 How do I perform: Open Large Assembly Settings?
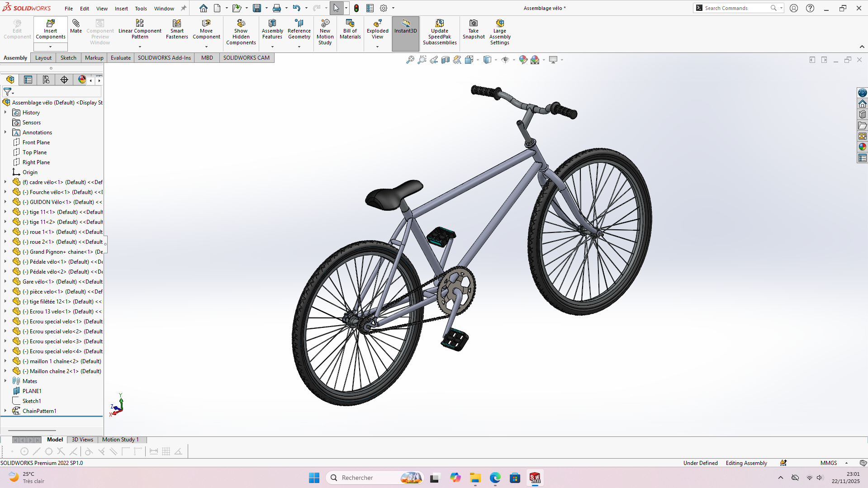500,32
